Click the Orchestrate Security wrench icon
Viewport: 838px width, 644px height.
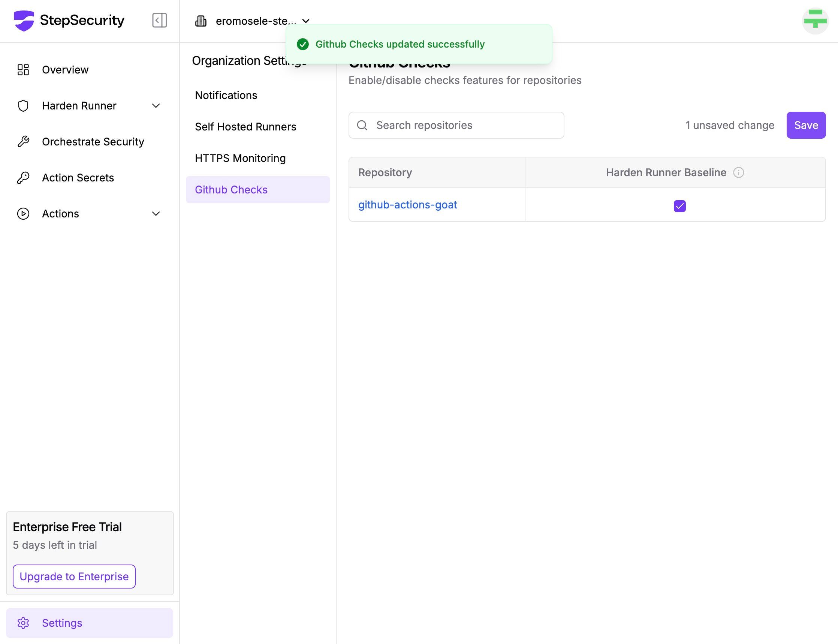(x=23, y=142)
